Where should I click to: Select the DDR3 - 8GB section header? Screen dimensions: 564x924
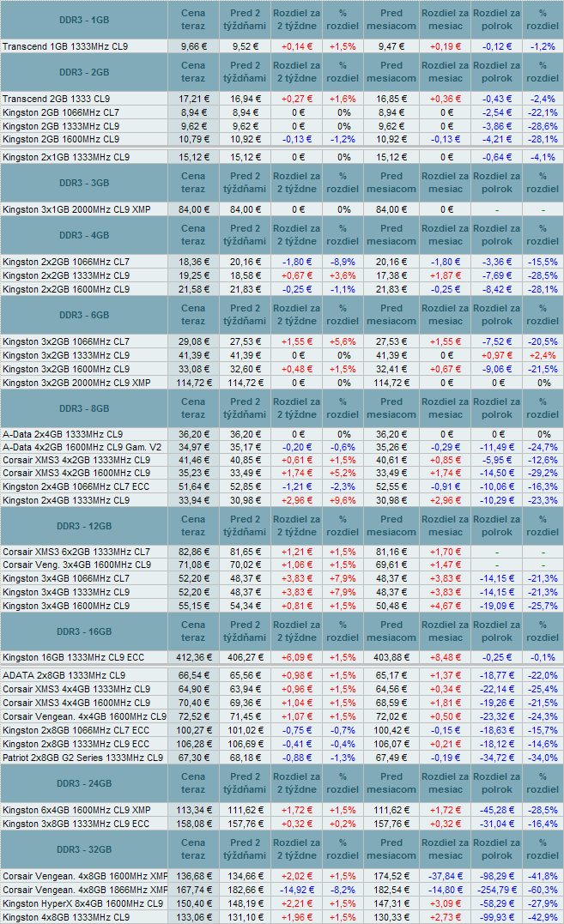(84, 409)
